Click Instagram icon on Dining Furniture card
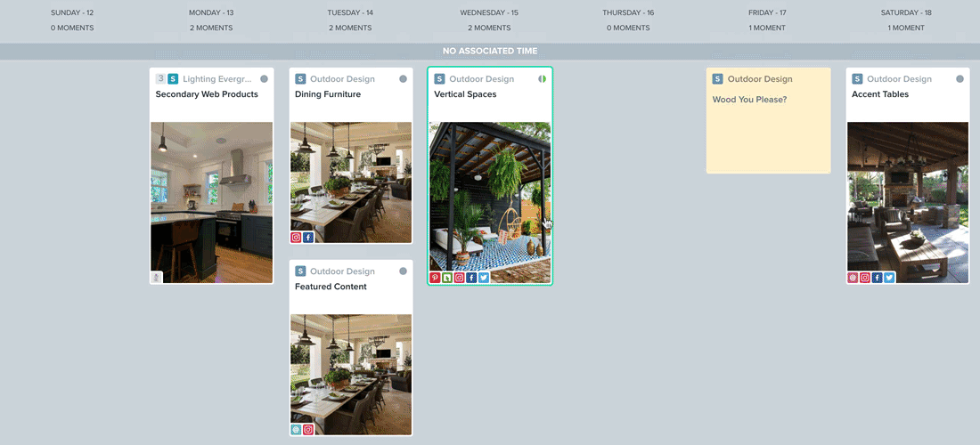The height and width of the screenshot is (445, 980). point(296,237)
